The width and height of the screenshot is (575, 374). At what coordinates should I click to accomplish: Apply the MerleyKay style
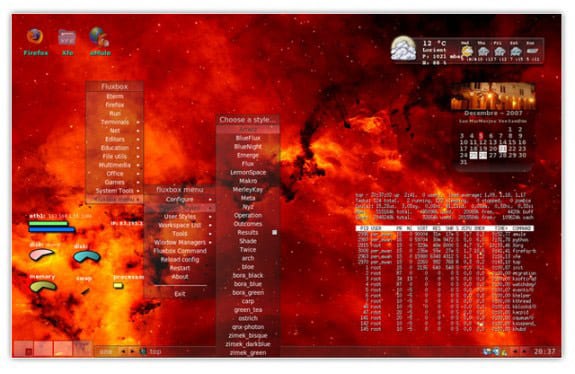point(248,190)
